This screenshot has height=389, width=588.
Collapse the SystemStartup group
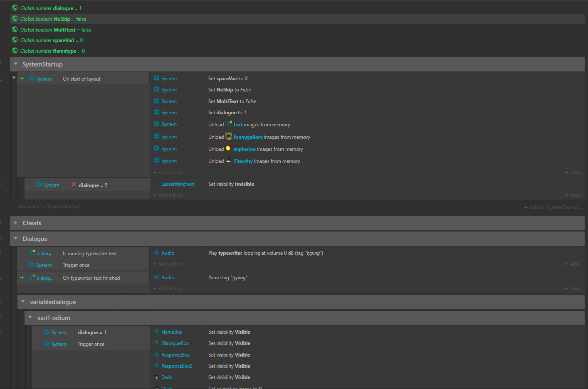[x=15, y=64]
